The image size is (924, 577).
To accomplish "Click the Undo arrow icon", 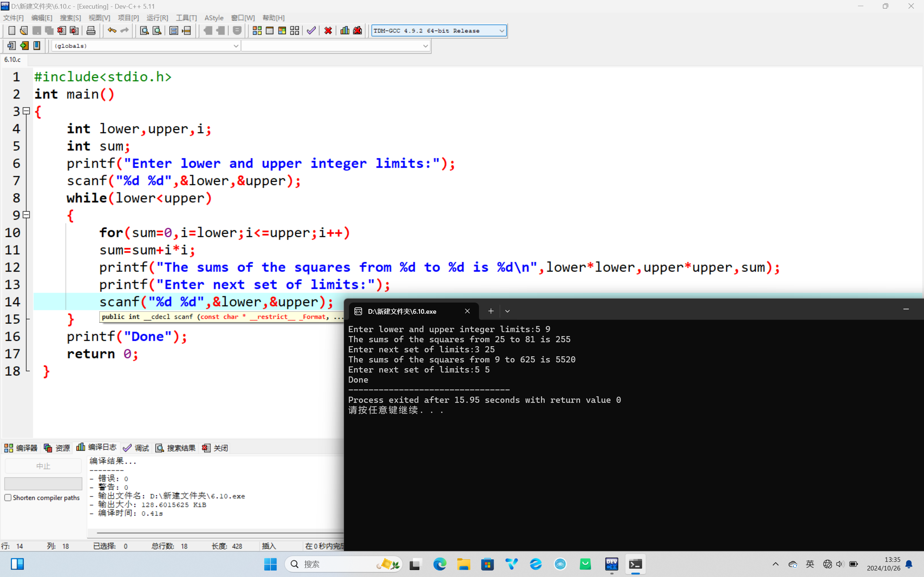I will [x=112, y=31].
